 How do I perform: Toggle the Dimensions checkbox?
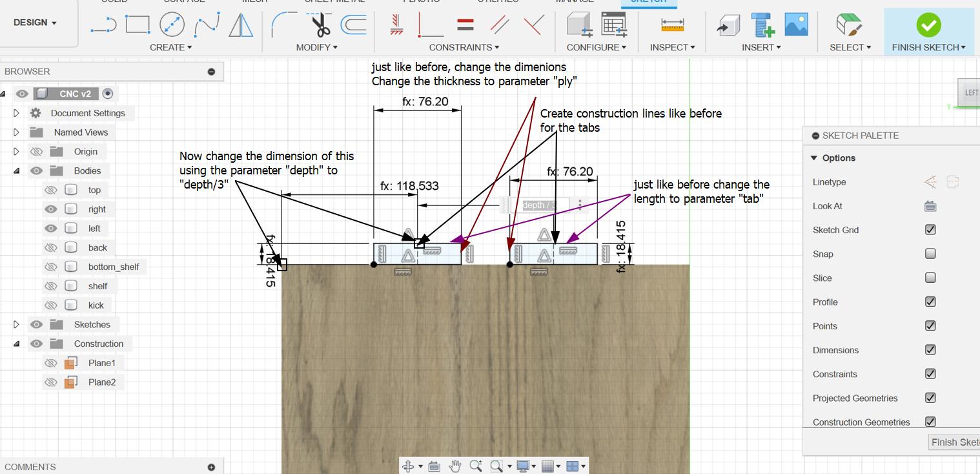pos(930,350)
